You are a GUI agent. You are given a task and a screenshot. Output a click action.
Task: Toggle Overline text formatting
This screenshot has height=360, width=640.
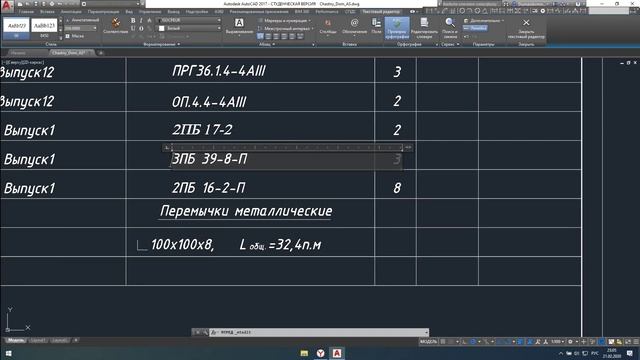[141, 29]
